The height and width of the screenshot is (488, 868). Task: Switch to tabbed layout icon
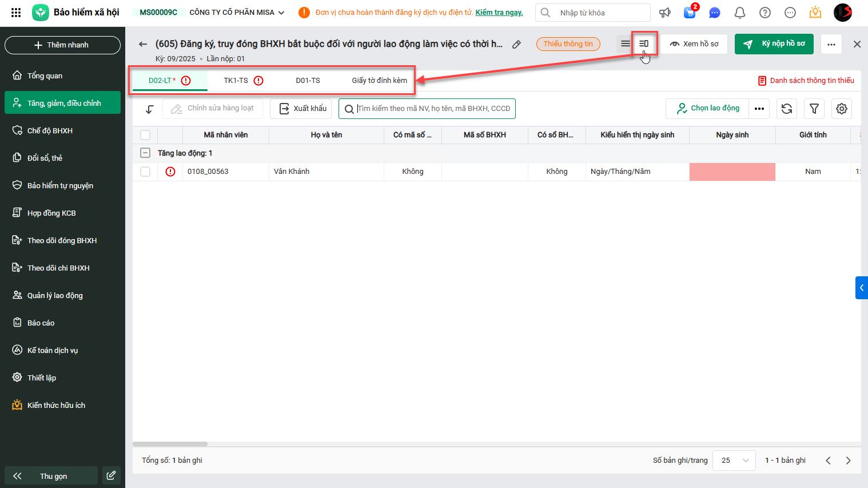[644, 43]
